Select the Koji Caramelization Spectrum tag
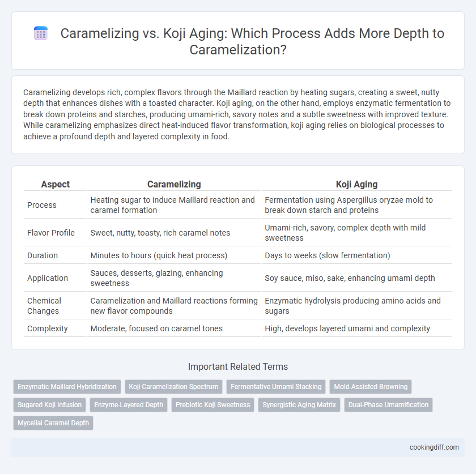 (x=173, y=387)
